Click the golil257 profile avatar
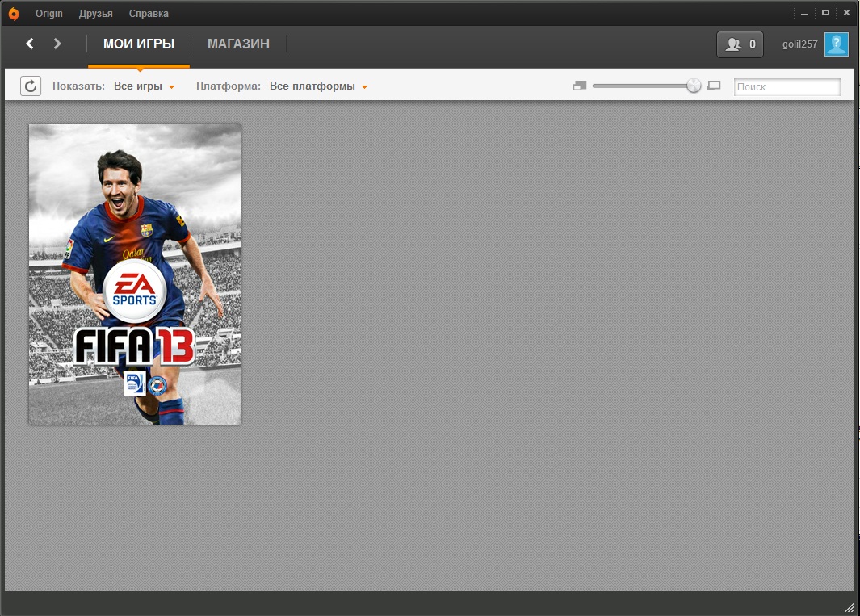 pyautogui.click(x=837, y=44)
